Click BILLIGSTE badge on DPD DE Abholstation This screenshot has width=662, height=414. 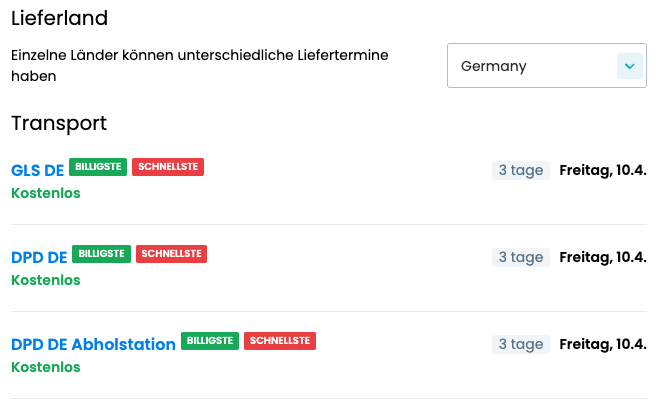[x=210, y=341]
